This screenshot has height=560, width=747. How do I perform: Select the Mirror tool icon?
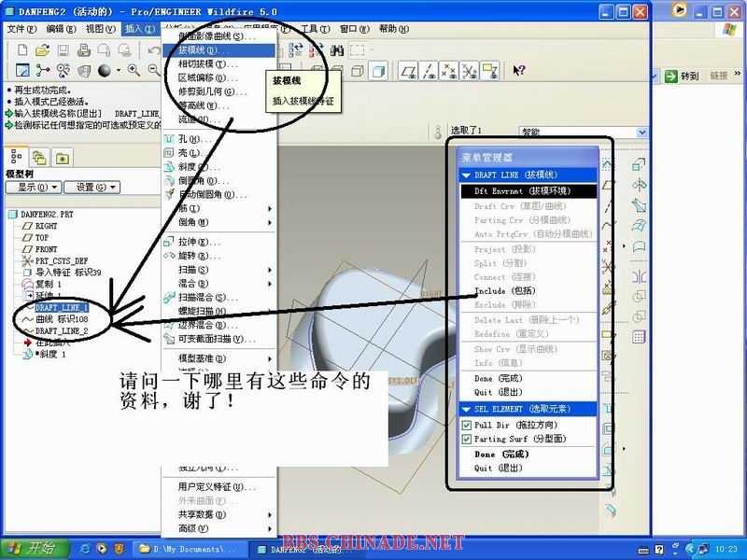639,275
